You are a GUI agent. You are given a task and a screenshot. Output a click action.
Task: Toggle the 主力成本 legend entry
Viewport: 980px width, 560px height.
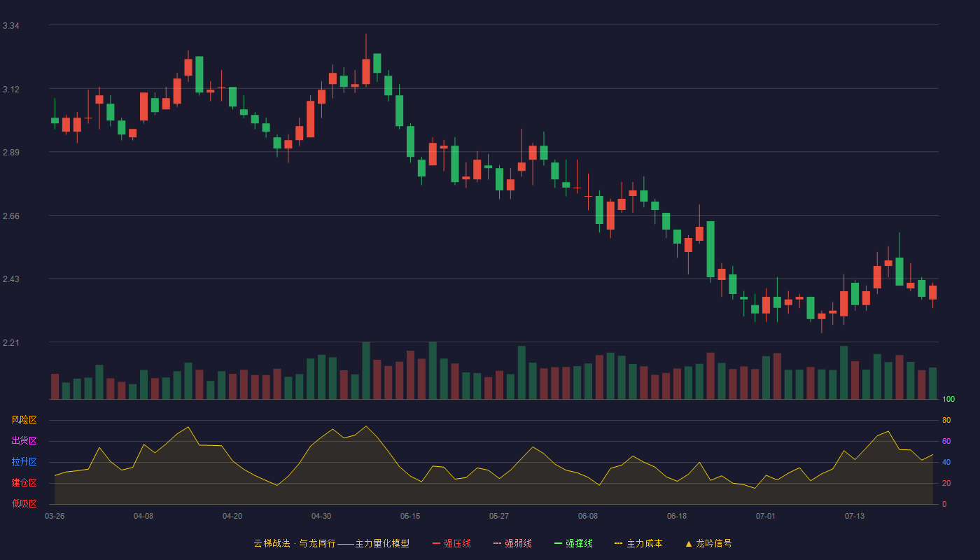point(638,543)
